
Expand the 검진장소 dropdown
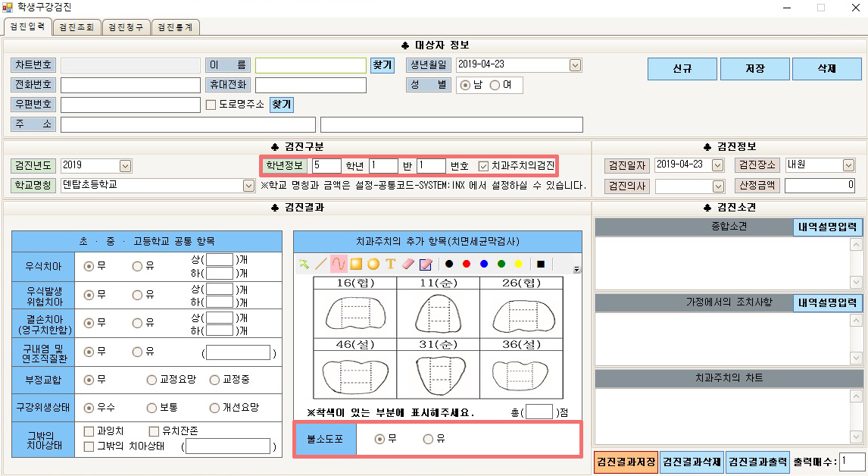click(x=848, y=165)
